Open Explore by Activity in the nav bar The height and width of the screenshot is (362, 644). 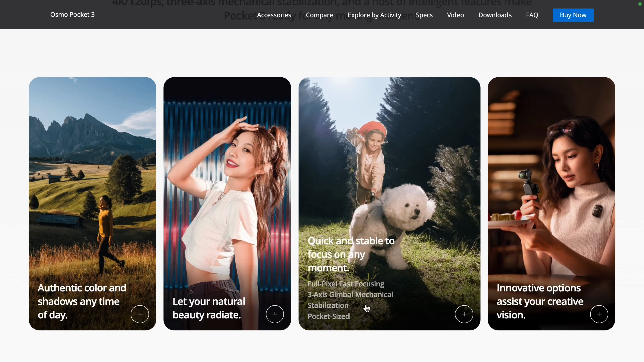pyautogui.click(x=374, y=15)
